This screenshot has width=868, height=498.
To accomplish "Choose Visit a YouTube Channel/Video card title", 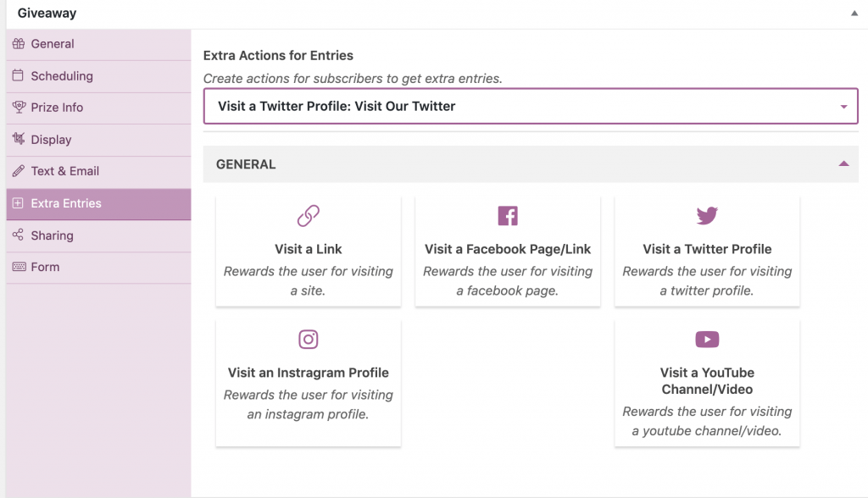I will (707, 380).
